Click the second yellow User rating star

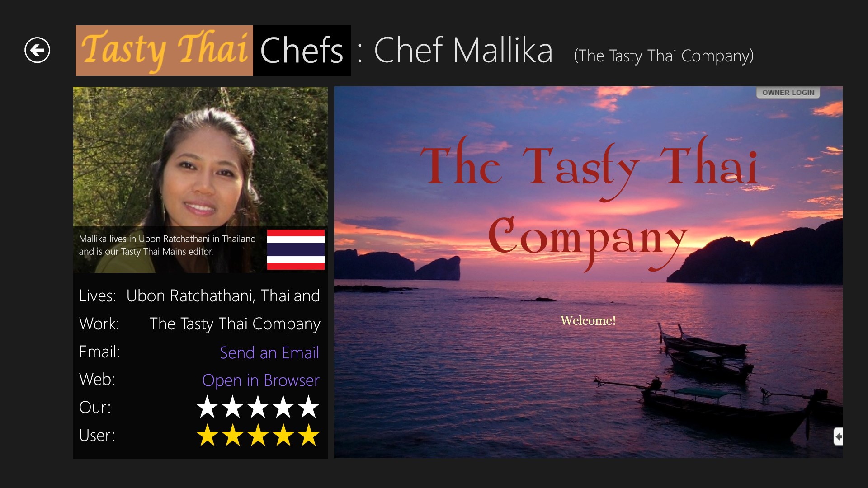[x=233, y=435]
